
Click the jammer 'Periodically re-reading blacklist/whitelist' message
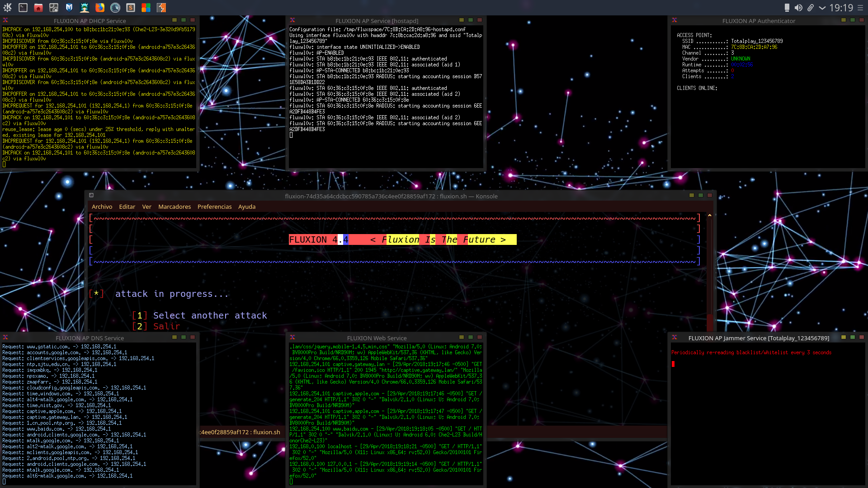[x=751, y=352]
